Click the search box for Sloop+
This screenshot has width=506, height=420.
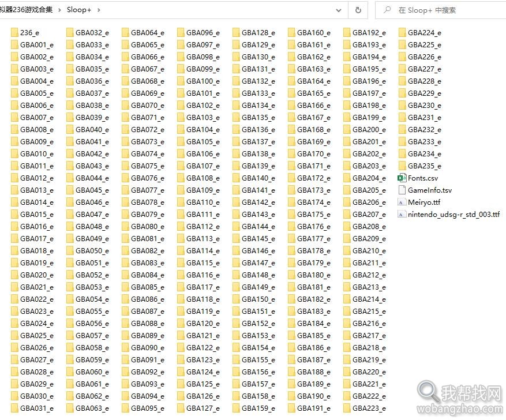click(x=440, y=10)
